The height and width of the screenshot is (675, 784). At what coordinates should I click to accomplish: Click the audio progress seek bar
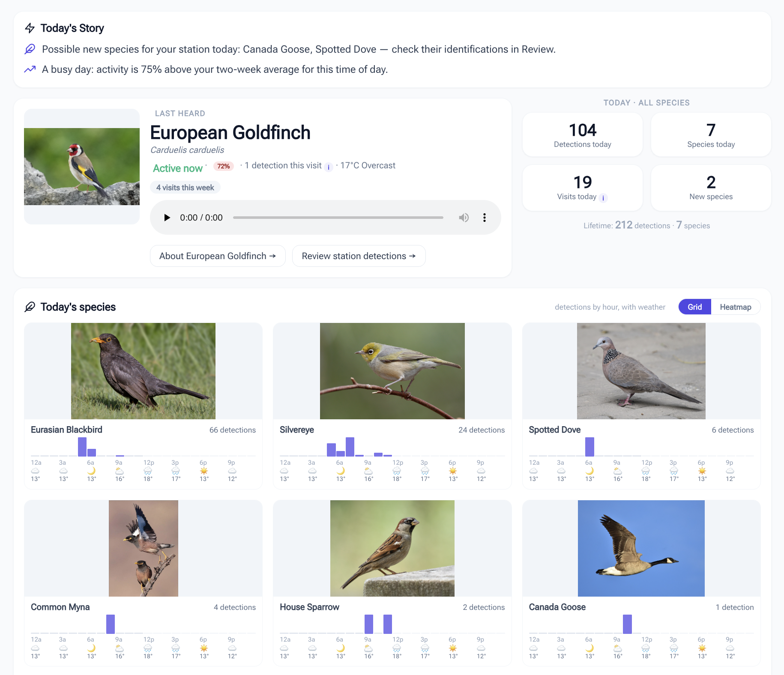click(338, 218)
